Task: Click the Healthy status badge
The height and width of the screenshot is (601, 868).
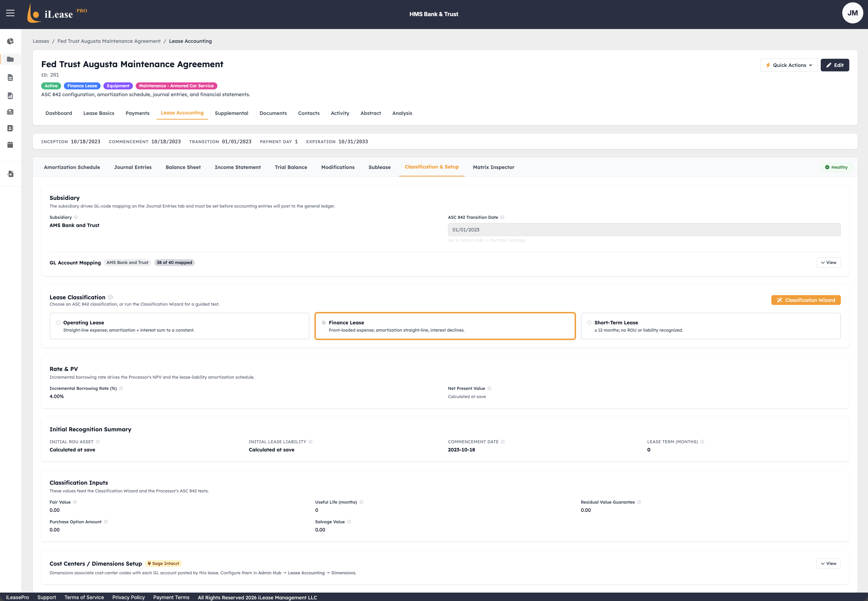Action: click(x=836, y=167)
